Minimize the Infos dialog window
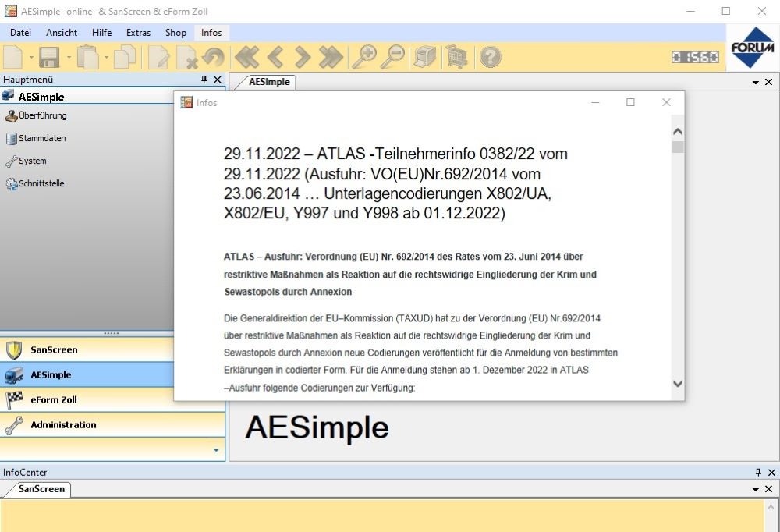The image size is (780, 532). click(x=595, y=102)
